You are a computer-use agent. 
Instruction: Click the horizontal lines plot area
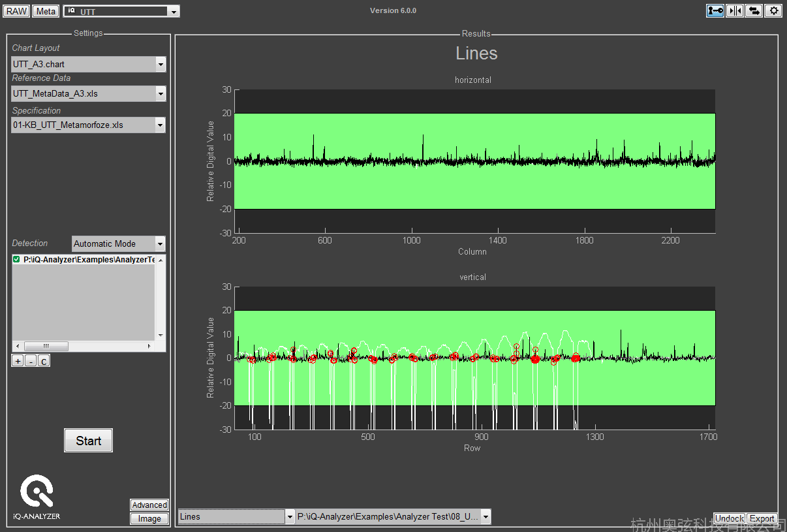click(474, 161)
